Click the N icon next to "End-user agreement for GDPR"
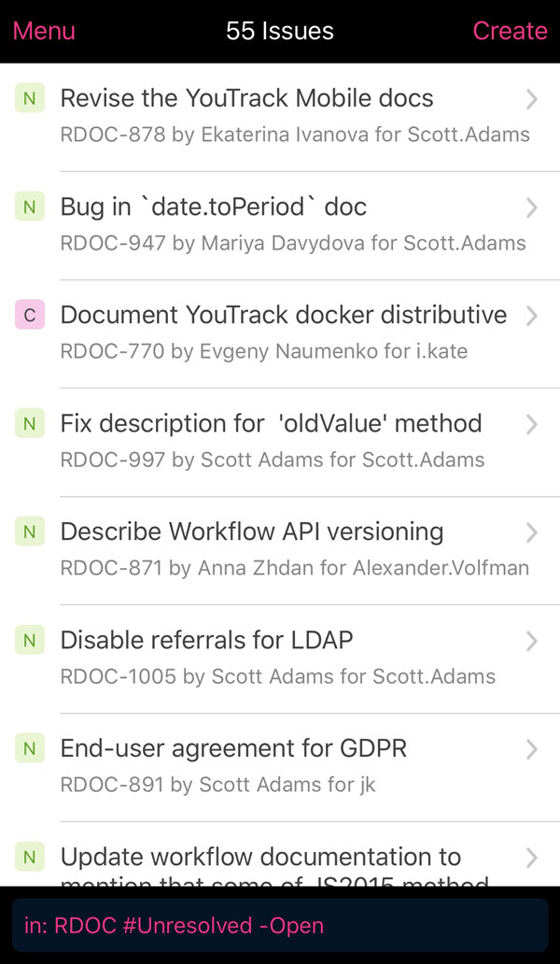This screenshot has height=964, width=560. click(x=29, y=748)
